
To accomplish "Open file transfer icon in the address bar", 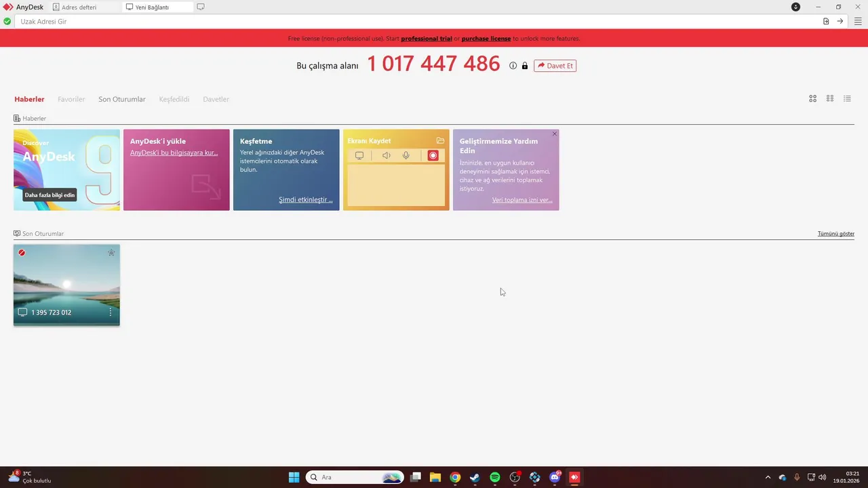I will [826, 22].
